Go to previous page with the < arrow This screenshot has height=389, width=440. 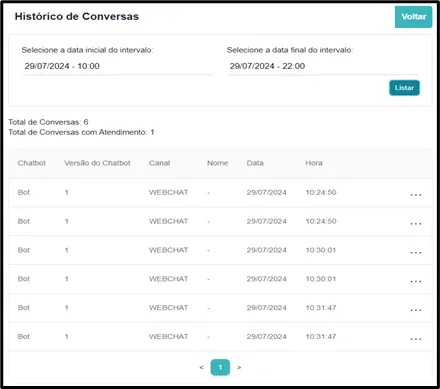coord(201,367)
